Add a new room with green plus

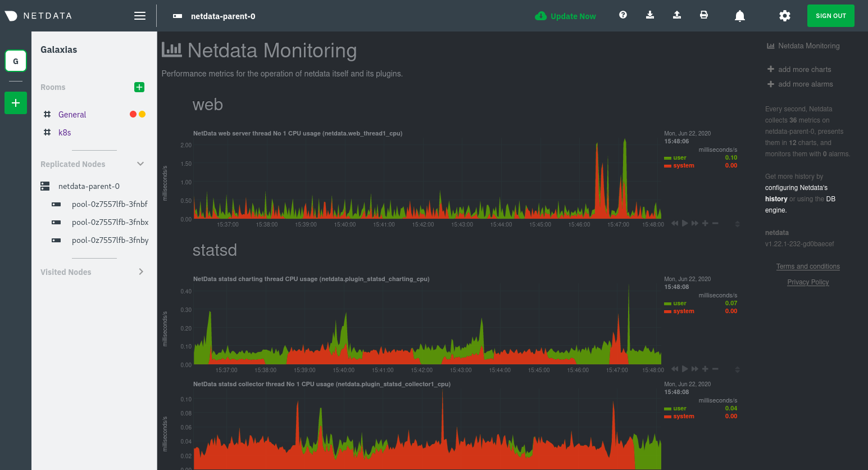pyautogui.click(x=139, y=87)
